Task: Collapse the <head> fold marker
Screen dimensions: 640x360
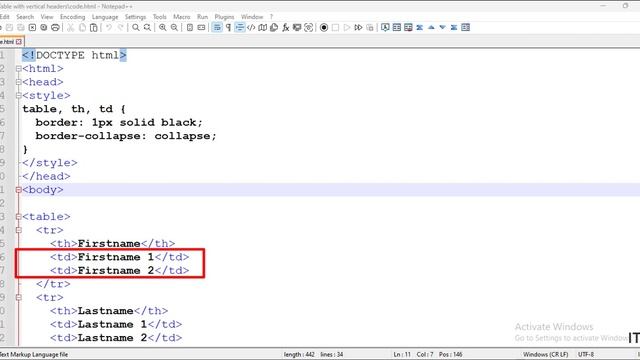Action: click(x=18, y=82)
